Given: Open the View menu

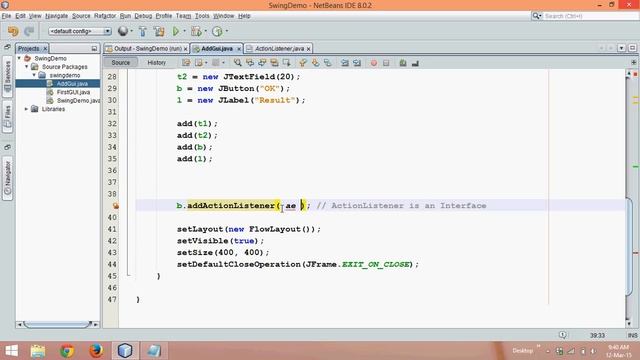Looking at the screenshot, I should tap(35, 16).
